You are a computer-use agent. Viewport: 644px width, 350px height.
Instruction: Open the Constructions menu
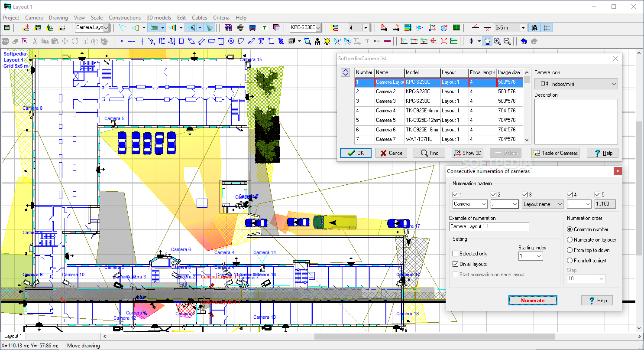tap(125, 18)
